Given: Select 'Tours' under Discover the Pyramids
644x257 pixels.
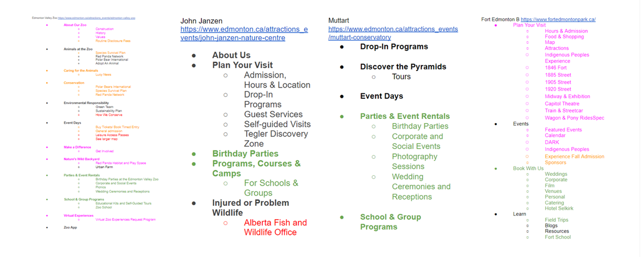Looking at the screenshot, I should point(401,77).
